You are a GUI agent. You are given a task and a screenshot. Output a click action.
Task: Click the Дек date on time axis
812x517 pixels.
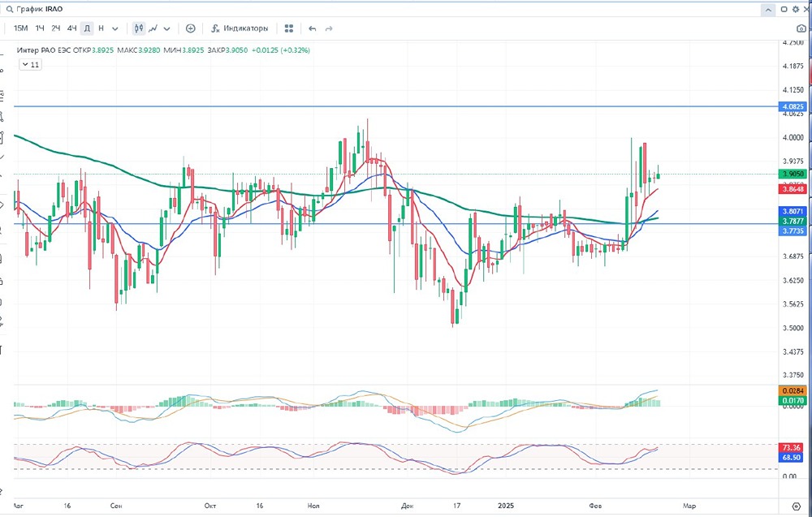click(408, 505)
